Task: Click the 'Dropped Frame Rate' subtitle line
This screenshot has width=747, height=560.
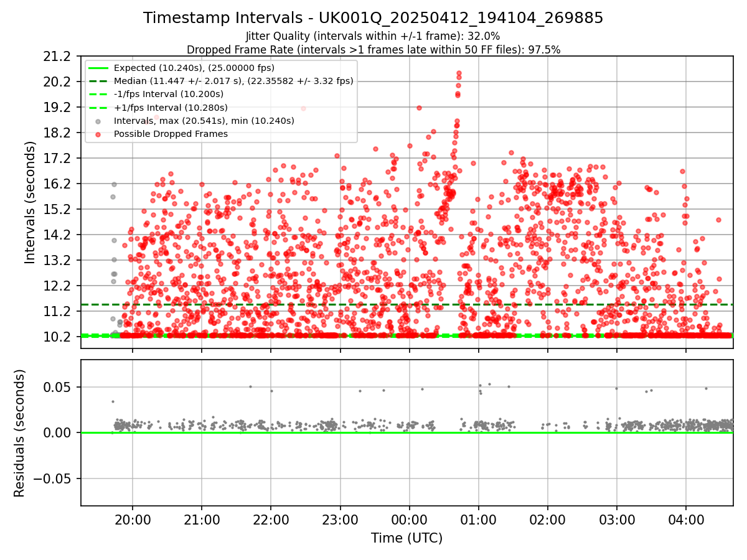Action: click(374, 50)
